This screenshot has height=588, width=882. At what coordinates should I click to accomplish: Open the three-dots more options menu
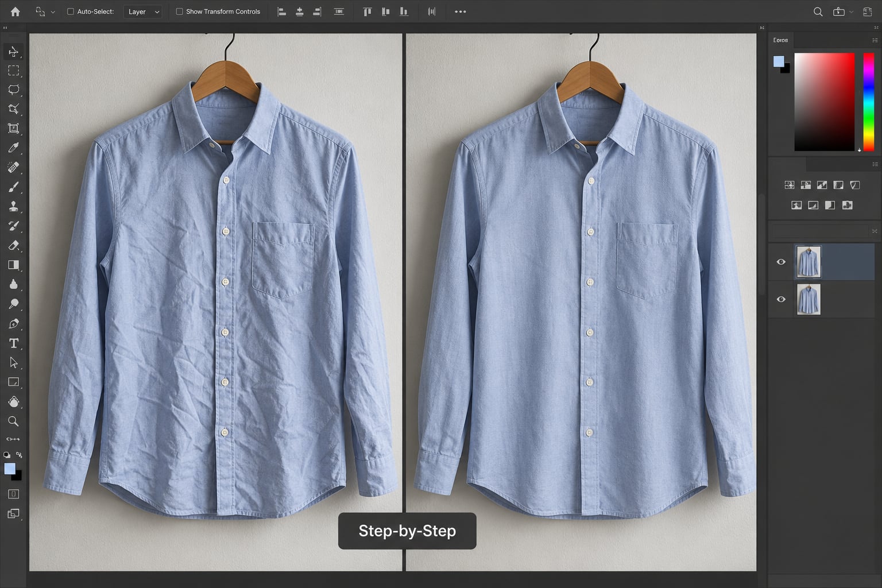click(x=461, y=11)
